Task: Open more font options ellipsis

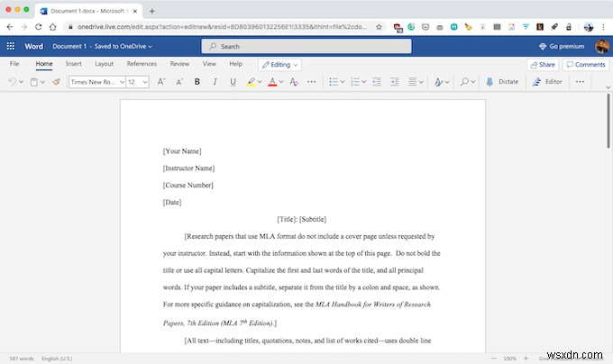Action: click(312, 82)
